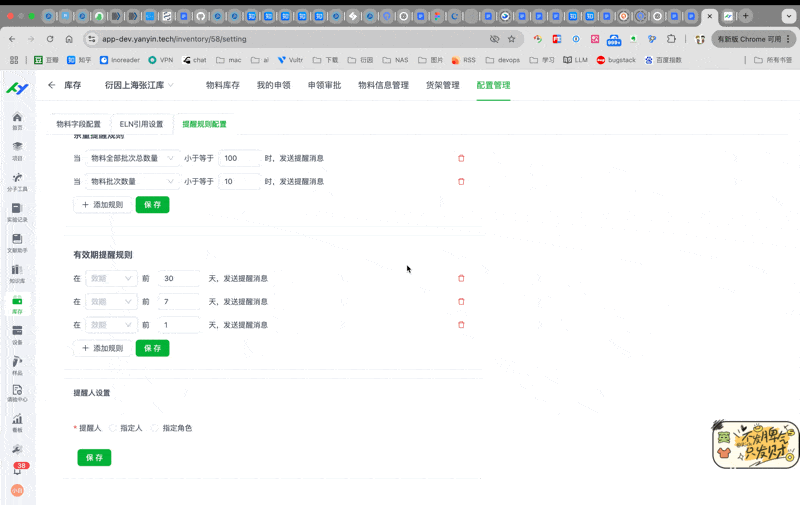Open the 物料全部批次总数量 dropdown
This screenshot has width=800, height=505.
click(x=133, y=158)
